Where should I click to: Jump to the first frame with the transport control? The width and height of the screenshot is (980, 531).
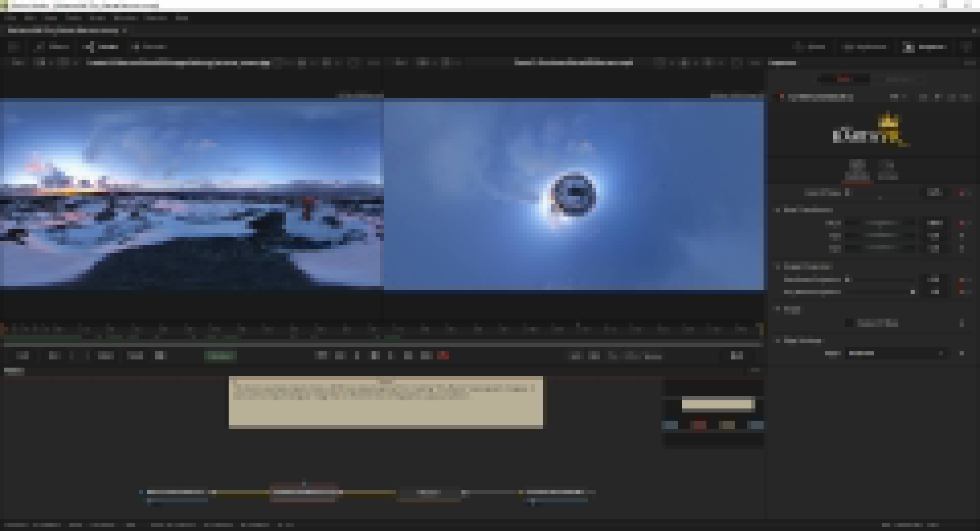322,355
